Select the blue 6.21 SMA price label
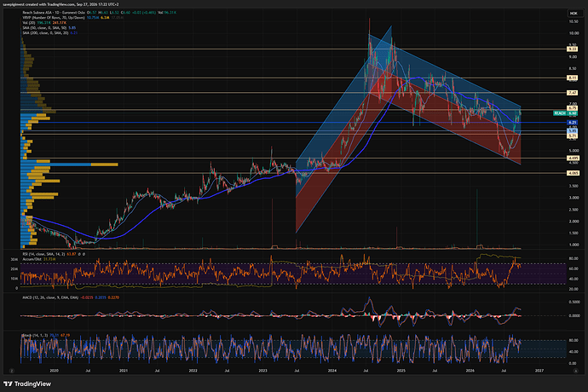This screenshot has height=392, width=588. click(573, 123)
